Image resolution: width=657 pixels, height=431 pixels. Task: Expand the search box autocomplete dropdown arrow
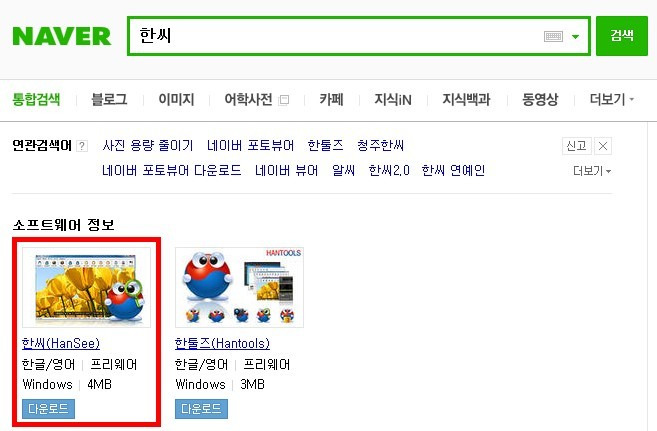point(576,36)
